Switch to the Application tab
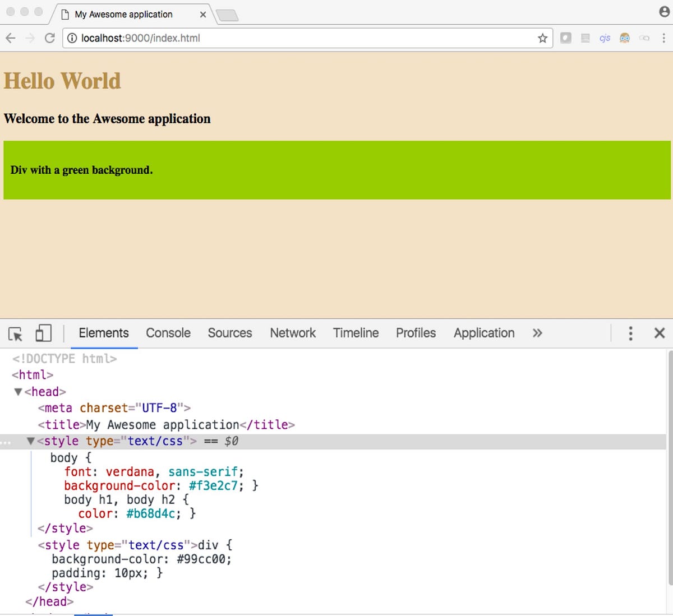 484,333
